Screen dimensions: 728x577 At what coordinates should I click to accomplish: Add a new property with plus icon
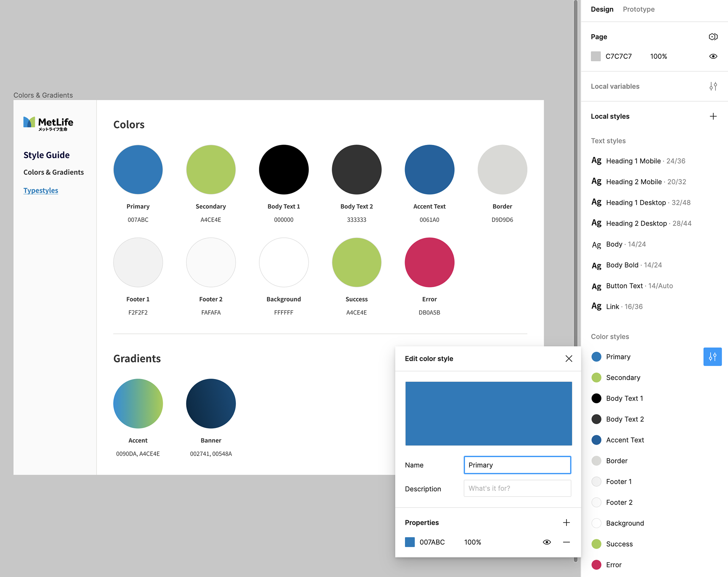(566, 523)
